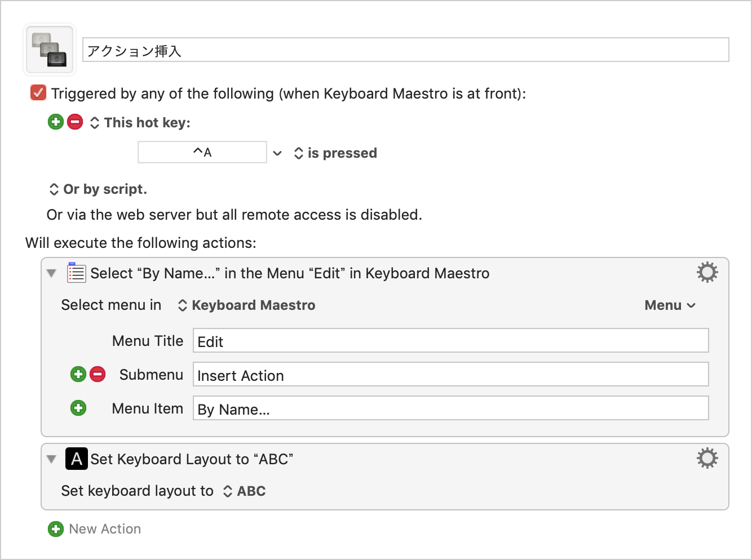Toggle the Triggered by any checkbox
This screenshot has height=560, width=752.
tap(38, 93)
